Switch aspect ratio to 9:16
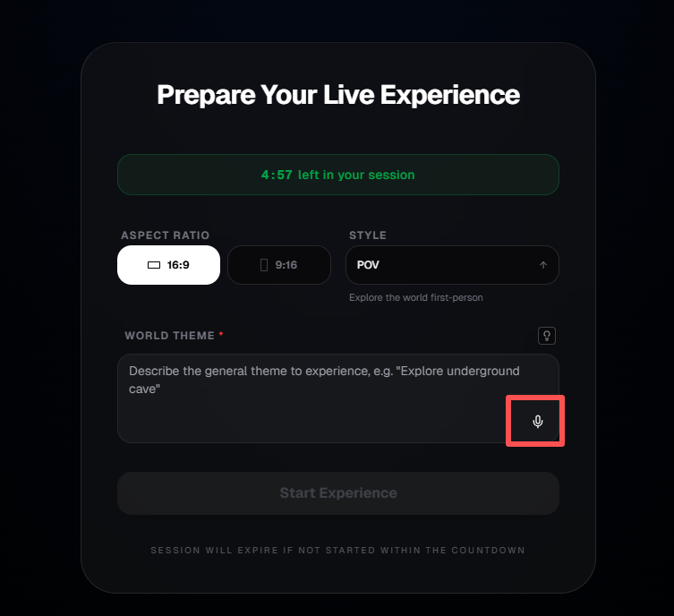Image resolution: width=674 pixels, height=616 pixels. [279, 265]
